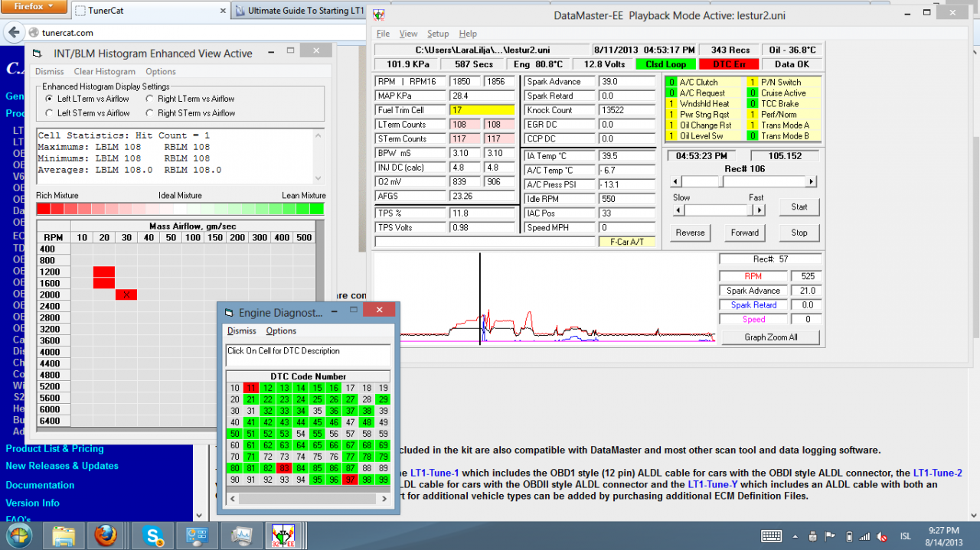
Task: Select Right LTerm vs Airflow option
Action: (x=150, y=99)
